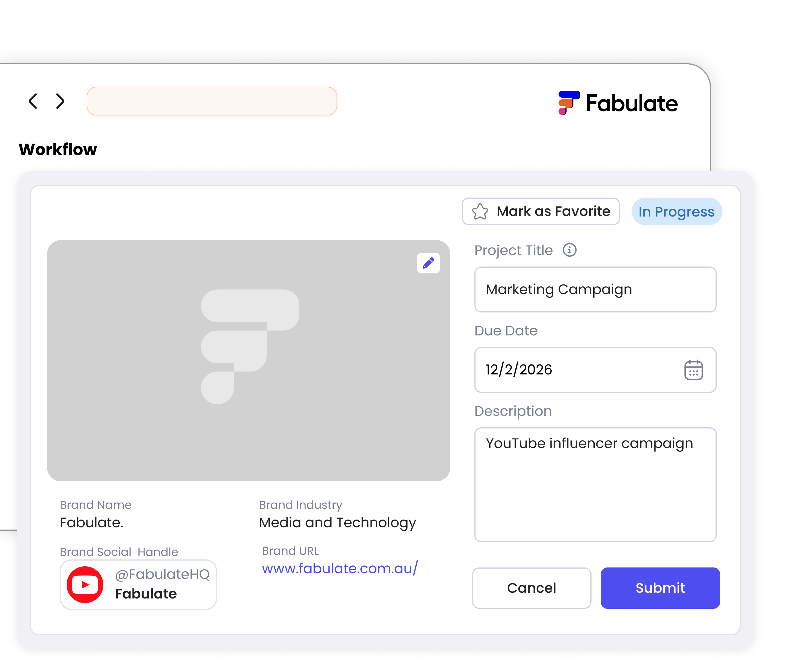The height and width of the screenshot is (672, 804).
Task: Toggle Mark as Favorite
Action: coord(541,211)
